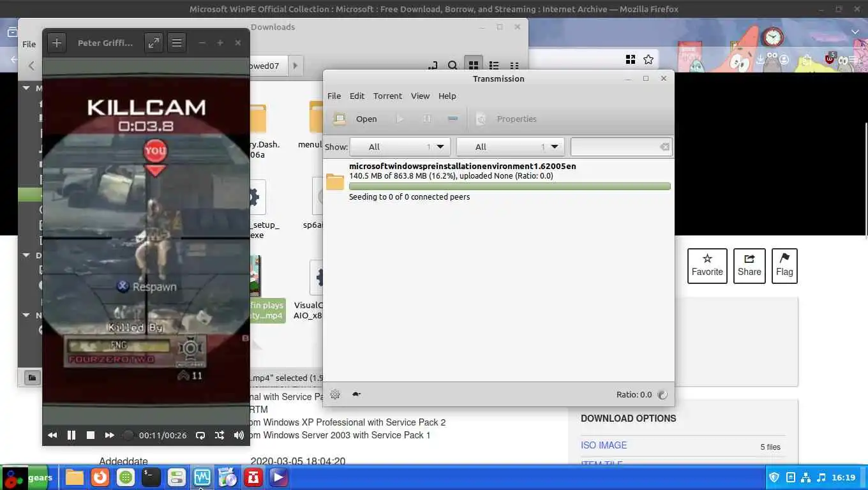This screenshot has height=490, width=868.
Task: Select the microsoftwindowspreinstallationenvironment torrent row
Action: 498,181
